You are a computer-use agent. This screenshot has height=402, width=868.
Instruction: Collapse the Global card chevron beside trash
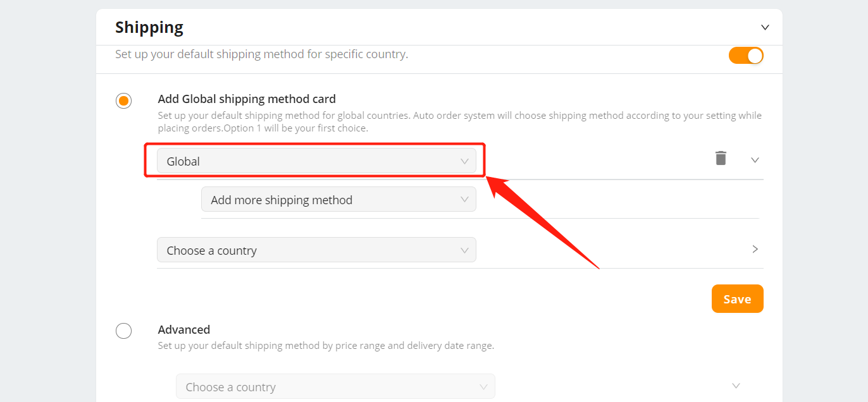tap(755, 160)
